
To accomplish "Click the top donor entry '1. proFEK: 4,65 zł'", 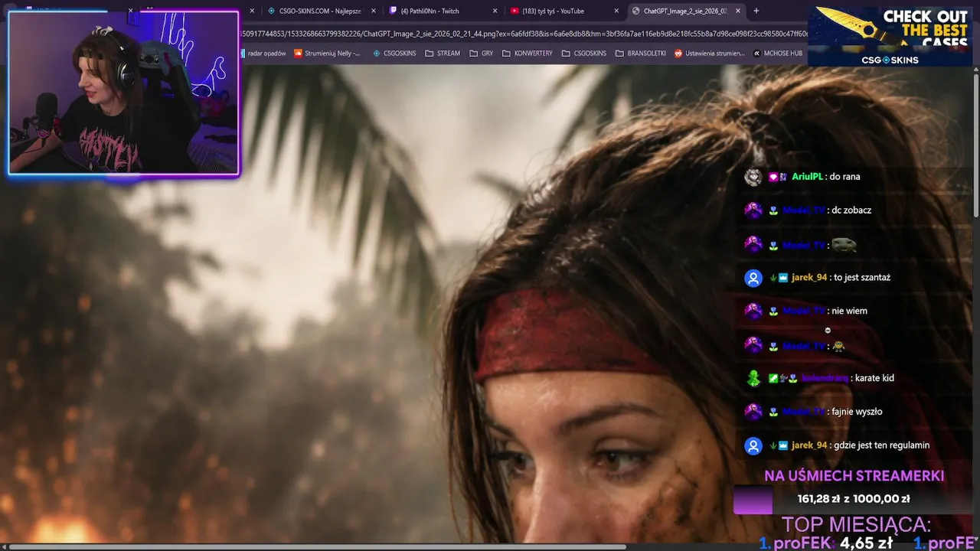I will (825, 543).
